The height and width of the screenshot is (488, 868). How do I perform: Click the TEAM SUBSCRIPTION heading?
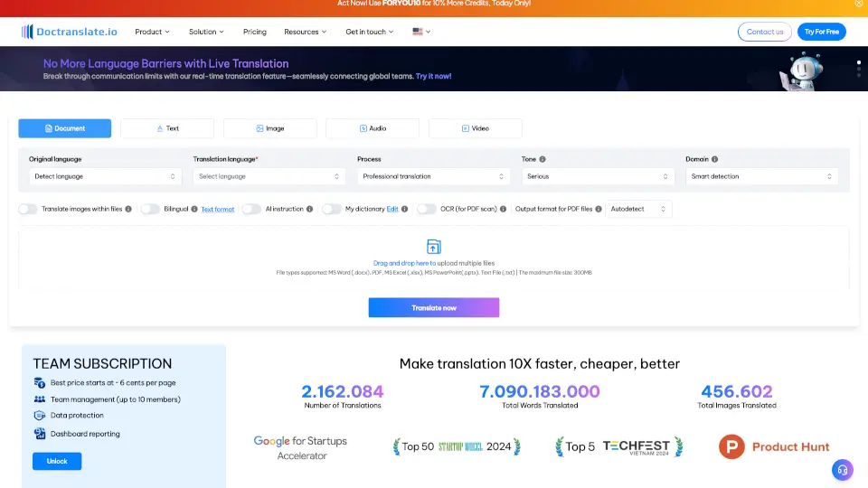pyautogui.click(x=102, y=363)
